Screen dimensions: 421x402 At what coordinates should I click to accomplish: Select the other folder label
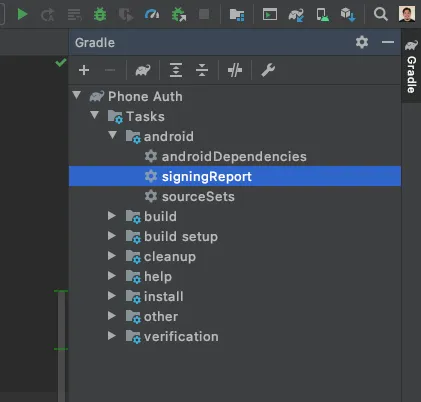coord(161,317)
